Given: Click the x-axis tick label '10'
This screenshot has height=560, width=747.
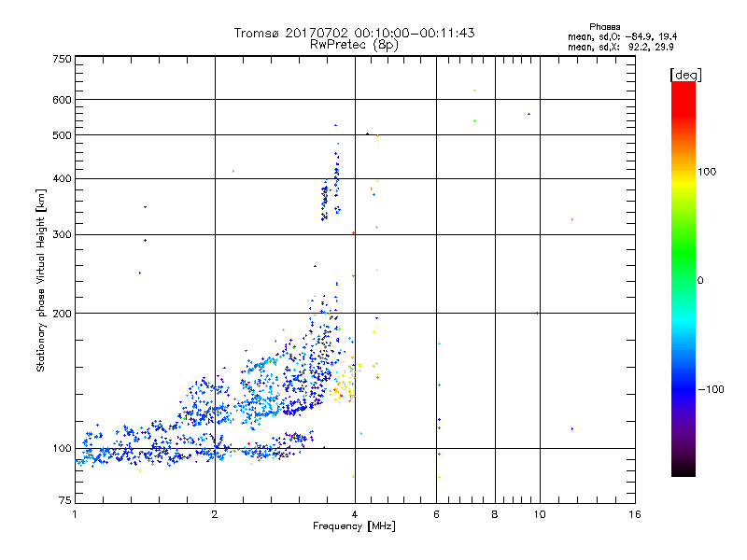Looking at the screenshot, I should [540, 514].
